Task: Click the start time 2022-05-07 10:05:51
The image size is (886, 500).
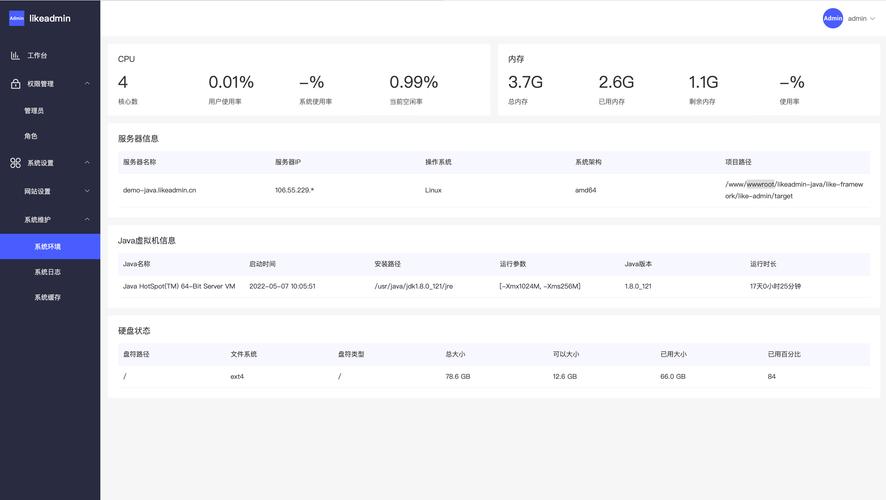Action: point(283,286)
